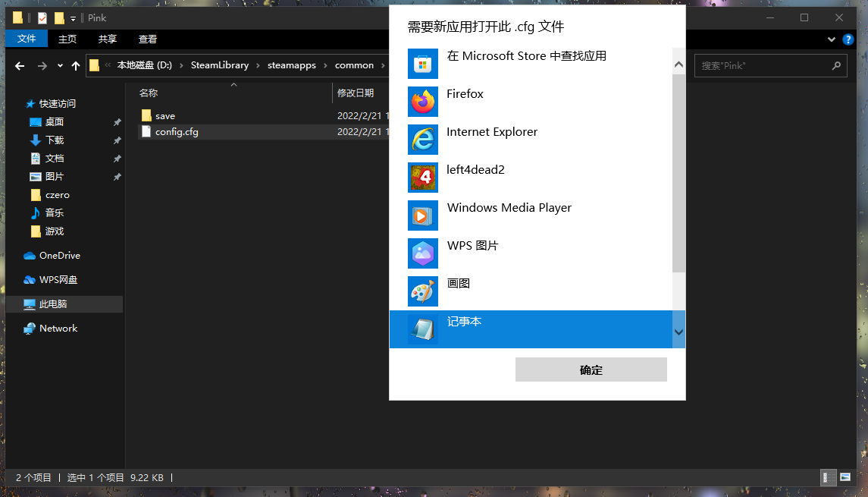Go up one folder level arrow
The image size is (868, 497).
76,66
